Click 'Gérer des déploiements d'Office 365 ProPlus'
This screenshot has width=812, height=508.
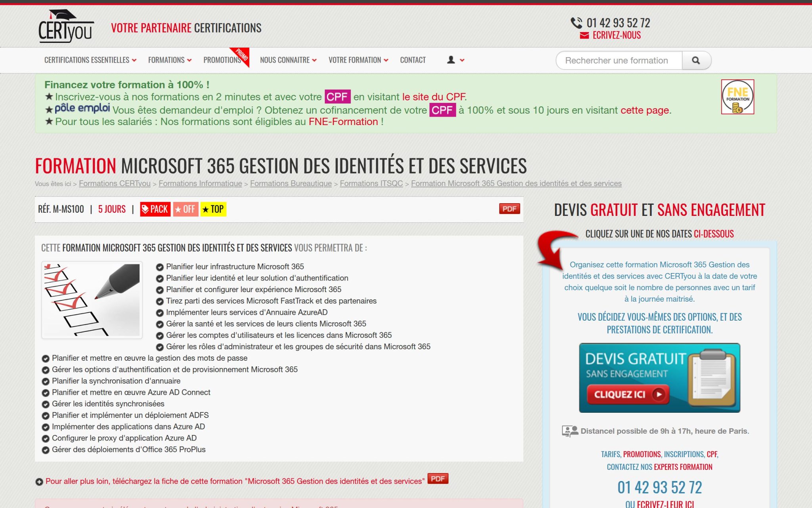(128, 450)
